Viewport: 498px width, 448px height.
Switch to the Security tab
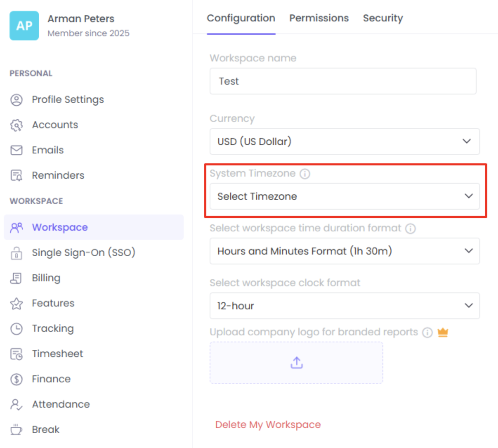coord(383,18)
